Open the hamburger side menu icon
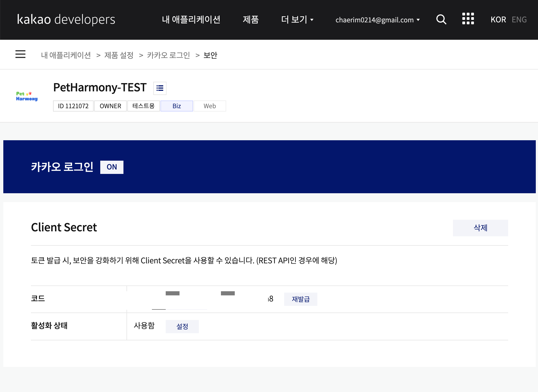The height and width of the screenshot is (392, 538). point(20,54)
